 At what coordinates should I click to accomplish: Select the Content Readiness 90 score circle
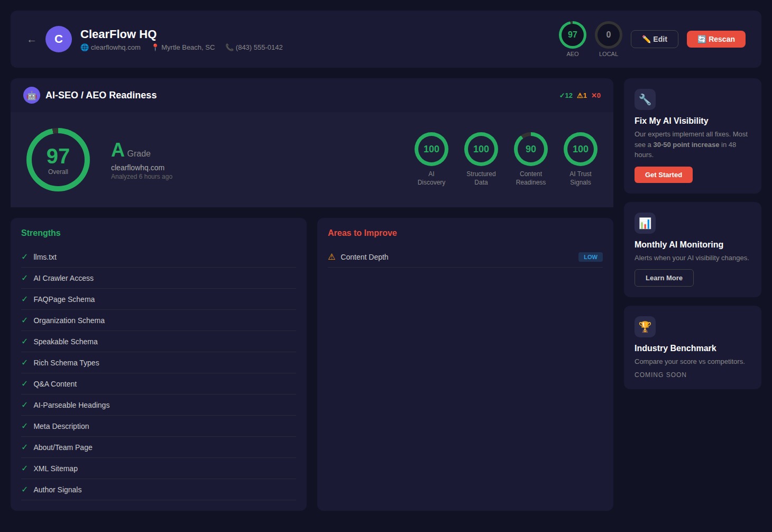click(x=530, y=149)
